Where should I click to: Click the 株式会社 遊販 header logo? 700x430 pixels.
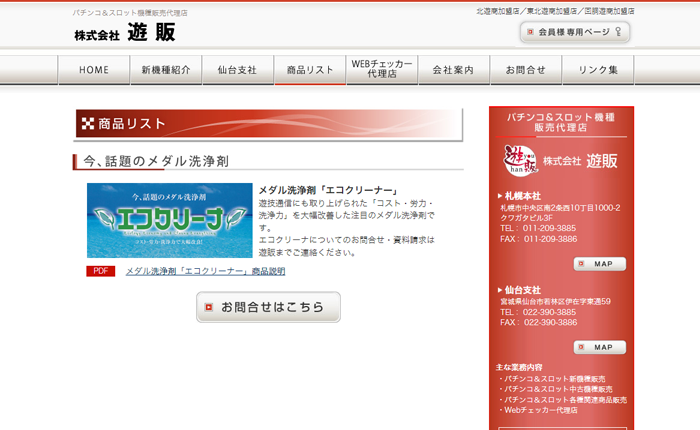pos(125,33)
